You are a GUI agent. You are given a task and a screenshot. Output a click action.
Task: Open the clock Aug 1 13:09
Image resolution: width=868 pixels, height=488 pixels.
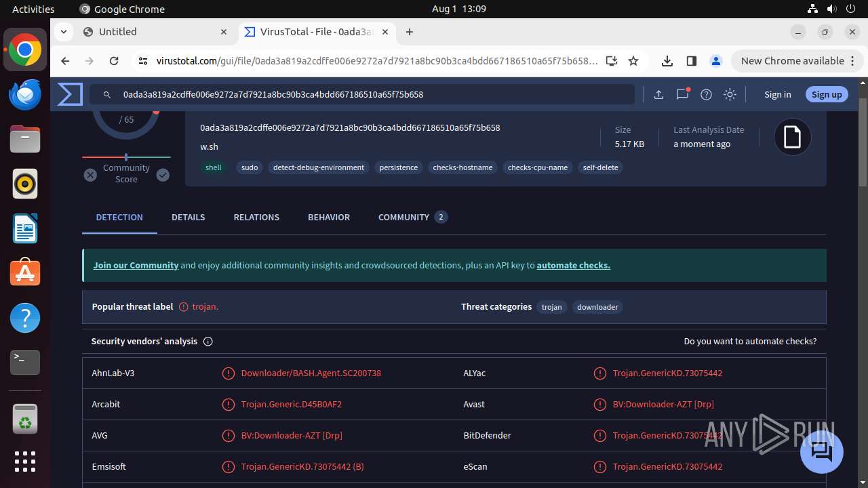[x=459, y=9]
